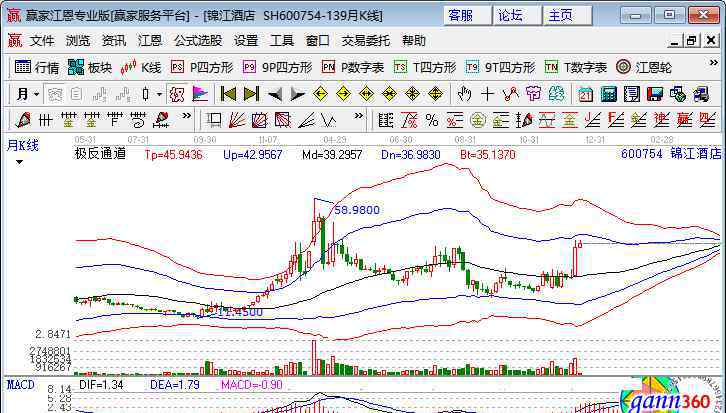Open the 江恩 menu
Viewport: 726px width, 413px height.
click(150, 41)
